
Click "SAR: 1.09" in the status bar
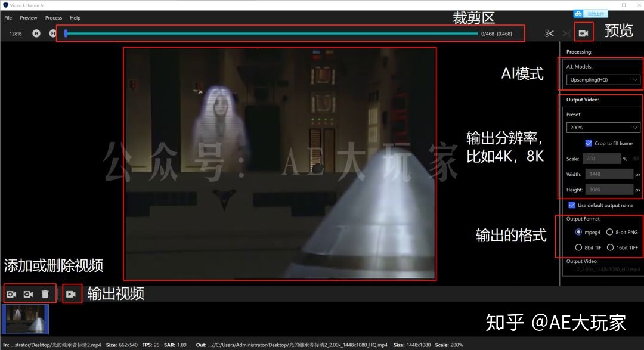[x=175, y=345]
